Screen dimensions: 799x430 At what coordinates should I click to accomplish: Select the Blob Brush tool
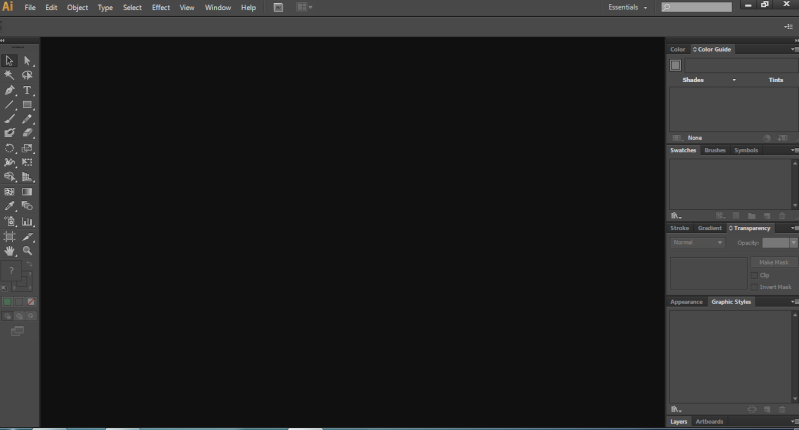point(9,133)
